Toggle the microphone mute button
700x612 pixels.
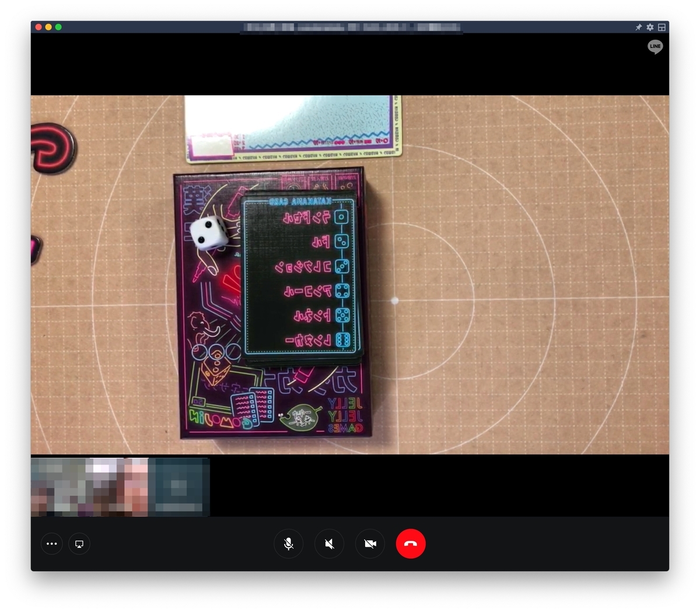pos(288,544)
